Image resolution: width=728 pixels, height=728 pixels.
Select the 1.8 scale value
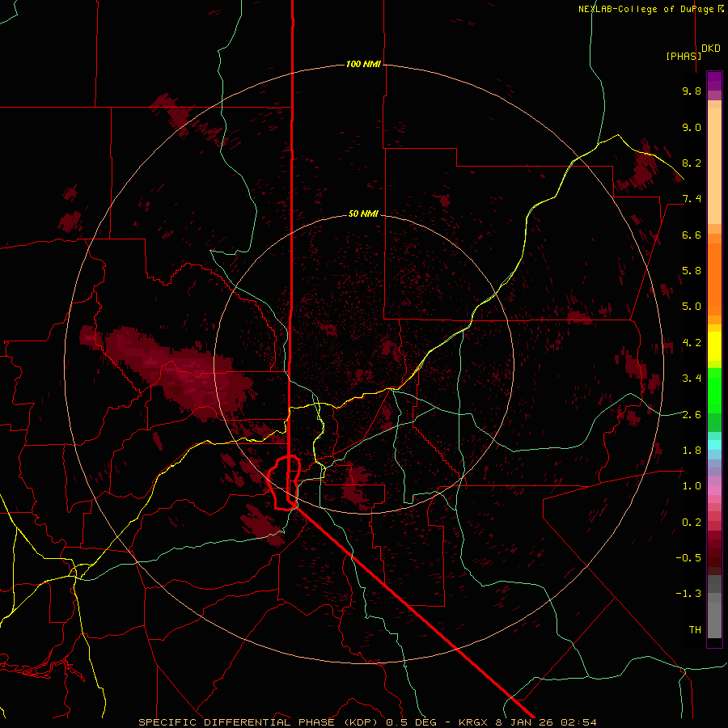[692, 451]
